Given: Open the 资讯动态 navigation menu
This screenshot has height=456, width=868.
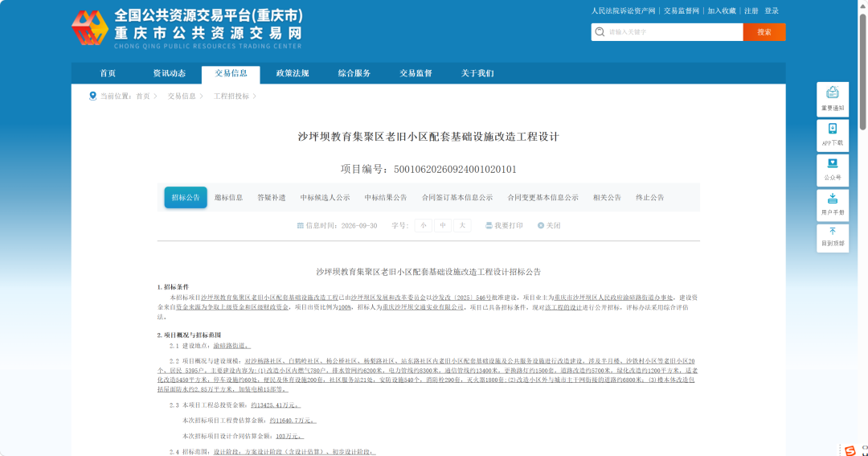Looking at the screenshot, I should [x=170, y=73].
